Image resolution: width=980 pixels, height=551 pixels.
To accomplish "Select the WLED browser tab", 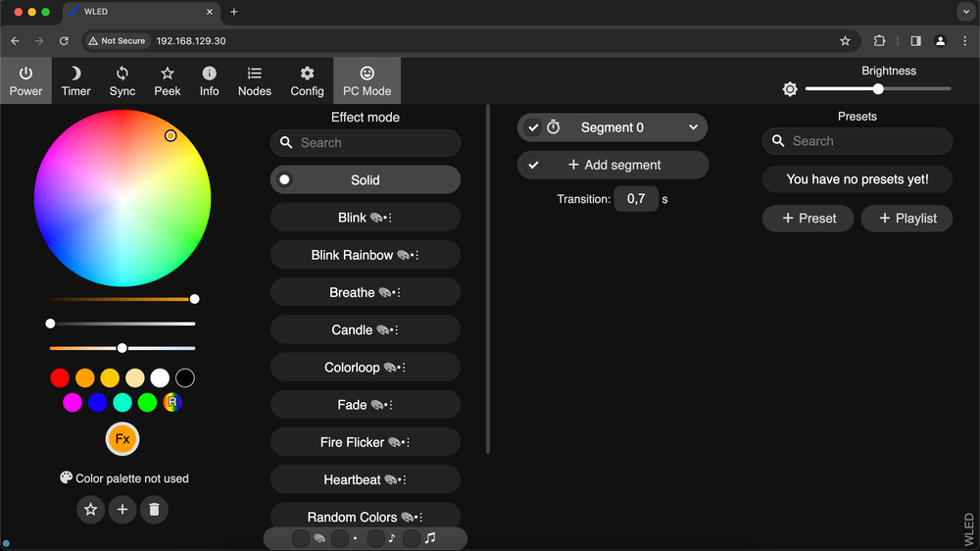I will (x=137, y=12).
